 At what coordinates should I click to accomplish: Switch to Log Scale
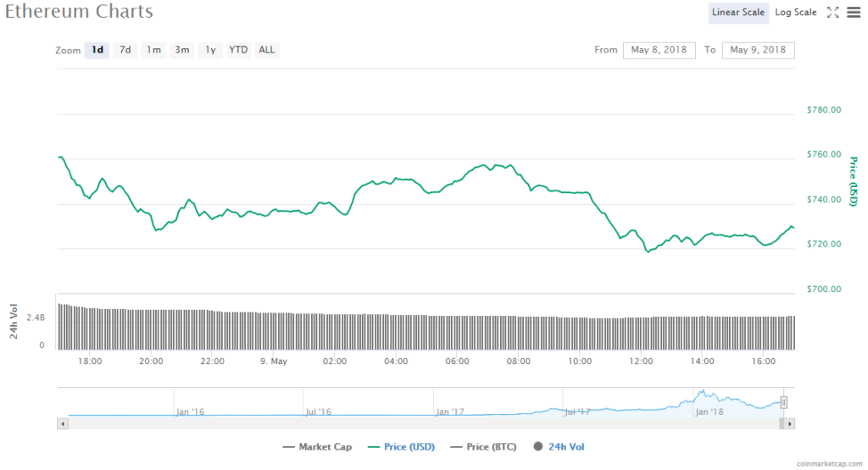coord(795,13)
